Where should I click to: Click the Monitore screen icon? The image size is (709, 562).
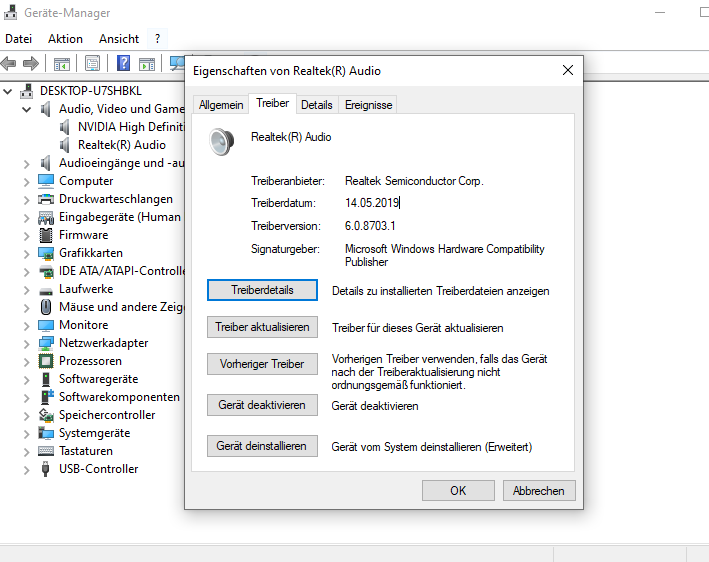[x=46, y=325]
